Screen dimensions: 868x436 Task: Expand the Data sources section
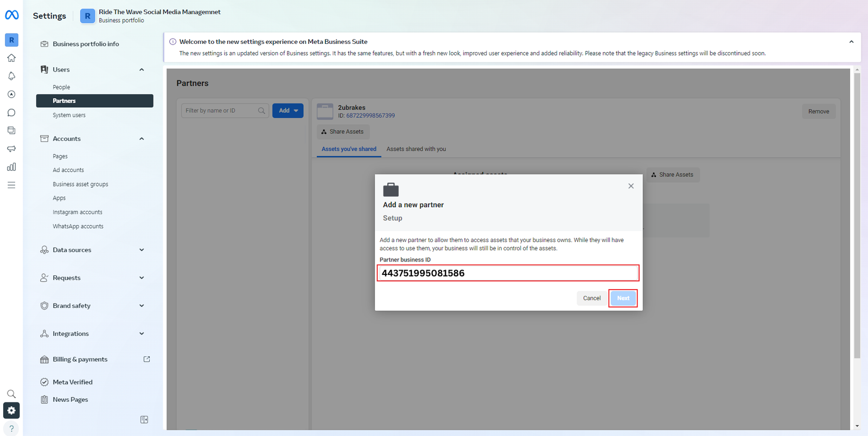click(x=142, y=250)
